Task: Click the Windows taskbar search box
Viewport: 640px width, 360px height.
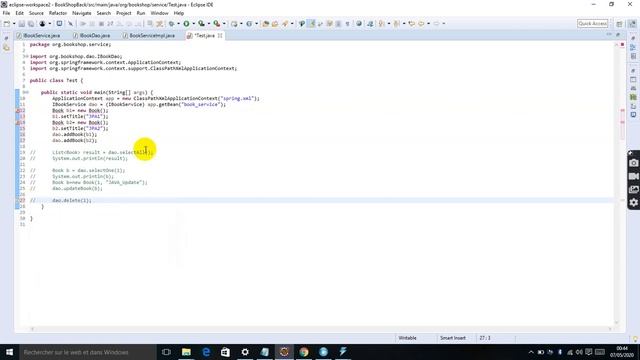Action: [x=87, y=352]
